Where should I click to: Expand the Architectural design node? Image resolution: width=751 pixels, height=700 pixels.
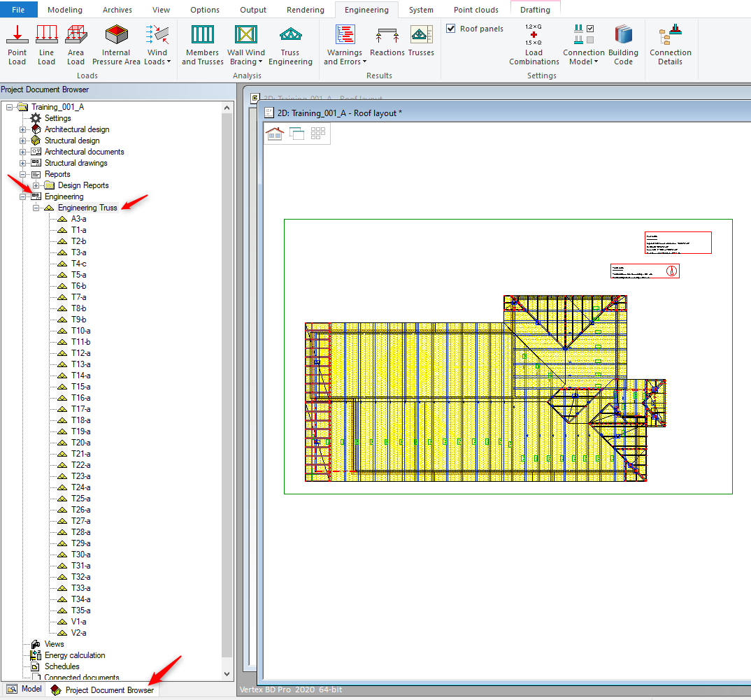pos(23,129)
